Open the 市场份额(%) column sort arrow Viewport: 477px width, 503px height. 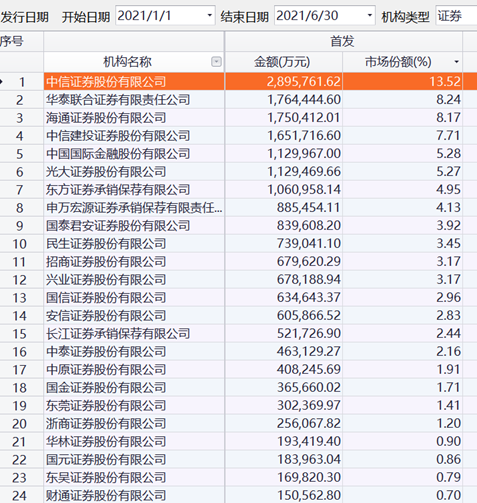456,62
